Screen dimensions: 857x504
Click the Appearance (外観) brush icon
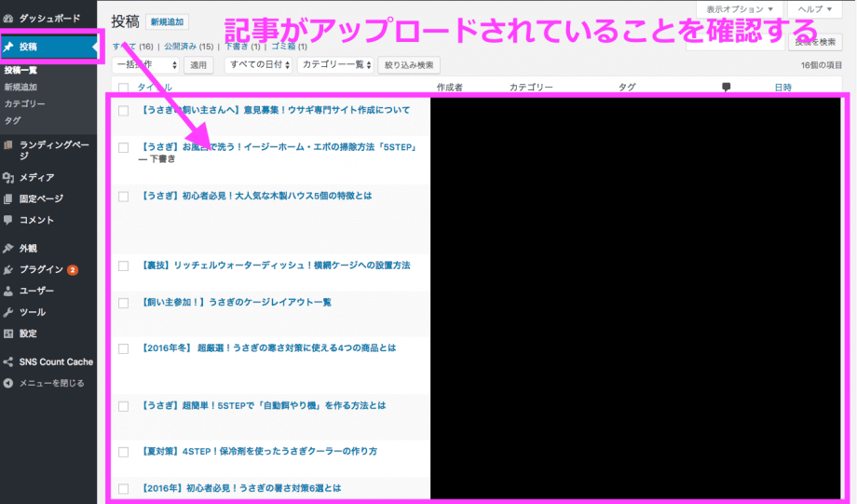pos(8,248)
